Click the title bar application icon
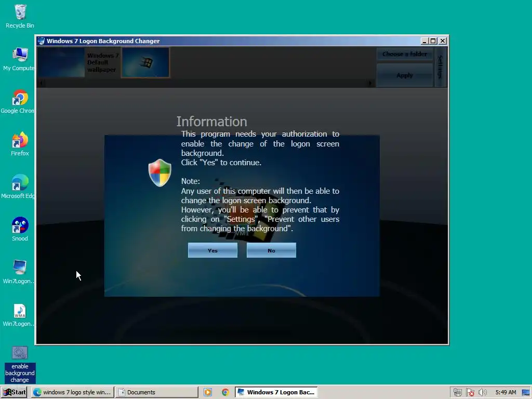532x399 pixels. tap(41, 41)
